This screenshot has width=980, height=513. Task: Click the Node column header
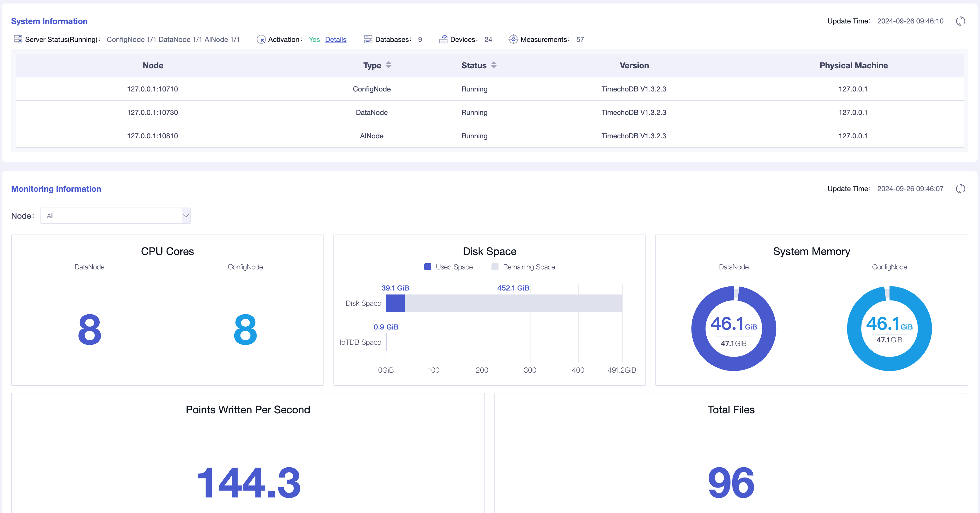click(x=153, y=65)
